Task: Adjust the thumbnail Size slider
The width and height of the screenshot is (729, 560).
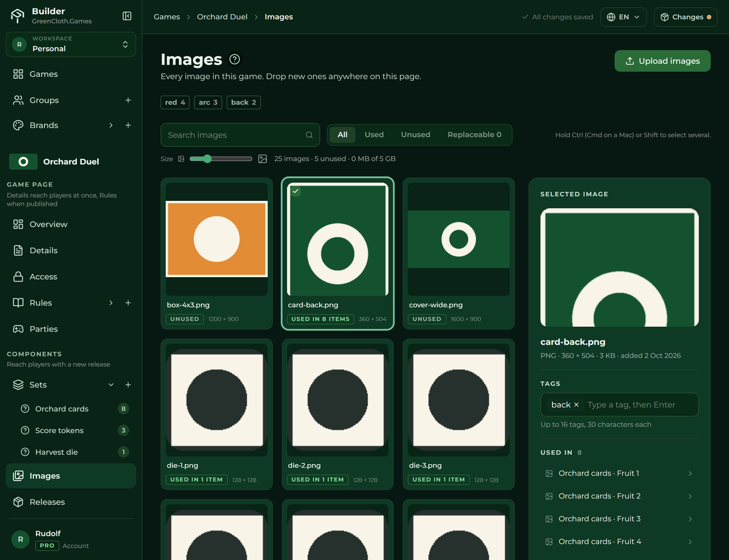Action: click(220, 159)
